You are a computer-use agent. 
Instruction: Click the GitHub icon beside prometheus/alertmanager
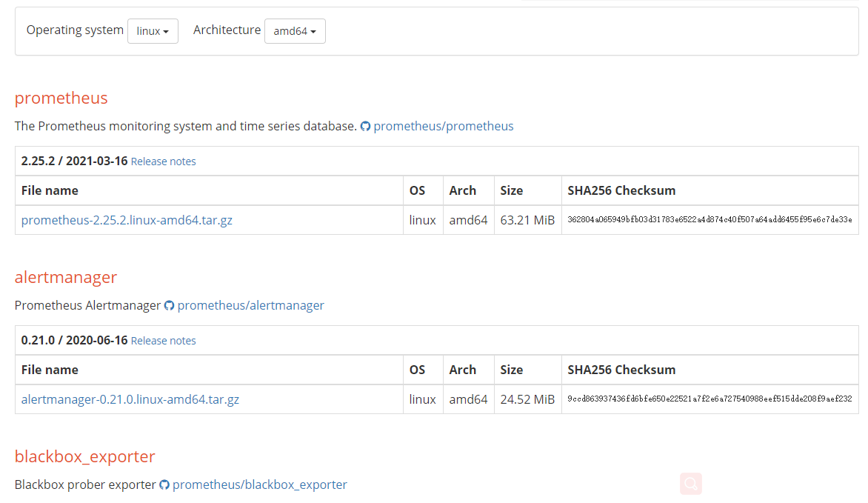(x=170, y=306)
